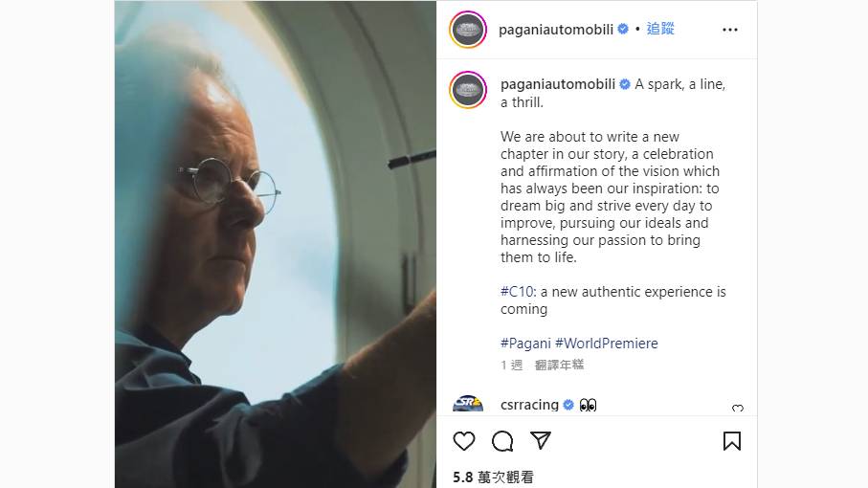Share the post via paper plane icon
Screen dimensions: 868x488
pyautogui.click(x=541, y=440)
